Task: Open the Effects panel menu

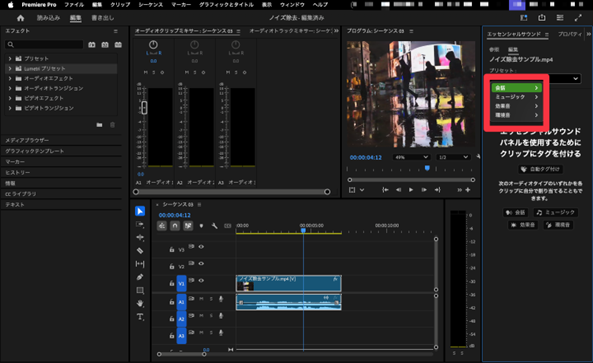Action: (116, 31)
